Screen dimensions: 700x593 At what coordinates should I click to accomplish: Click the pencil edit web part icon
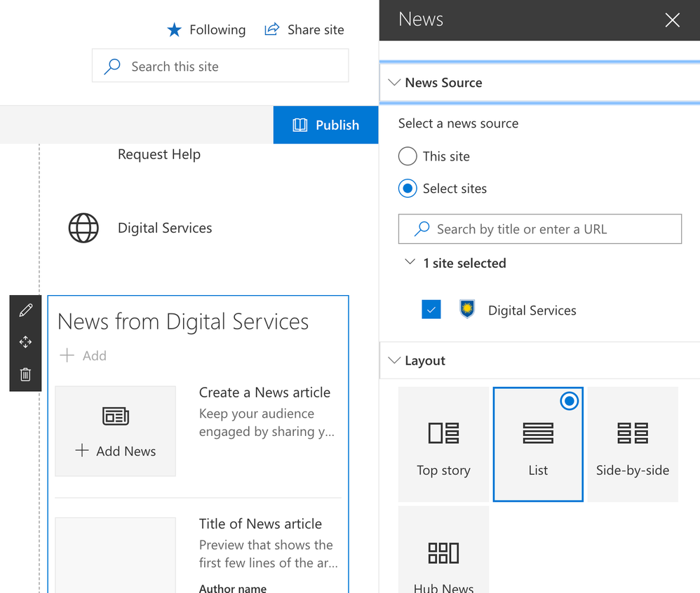26,311
